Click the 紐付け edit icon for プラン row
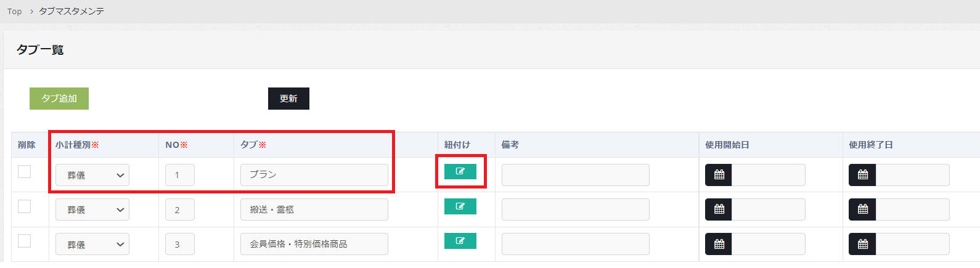The image size is (980, 268). click(460, 171)
